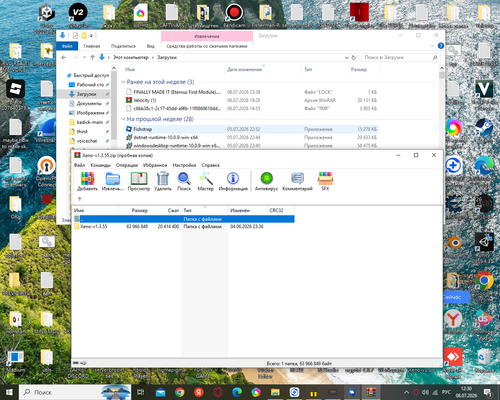Open Google Chrome from the taskbar
The height and width of the screenshot is (400, 500).
(180, 392)
